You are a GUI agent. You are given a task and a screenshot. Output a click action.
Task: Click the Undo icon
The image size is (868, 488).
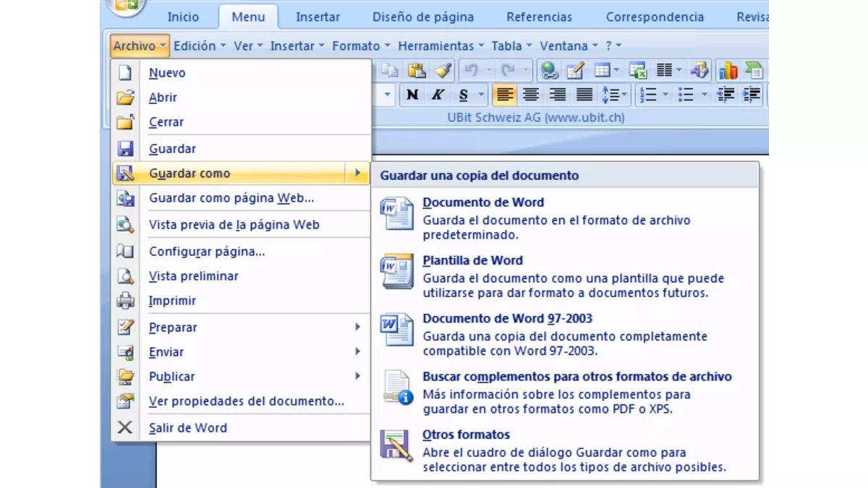[x=471, y=70]
